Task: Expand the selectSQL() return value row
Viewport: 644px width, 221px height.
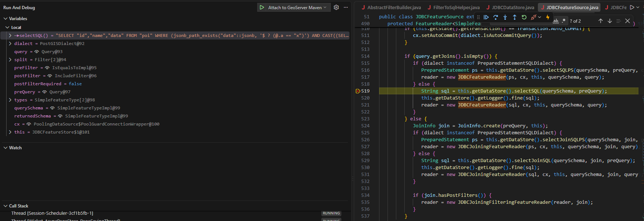Action: [x=10, y=35]
